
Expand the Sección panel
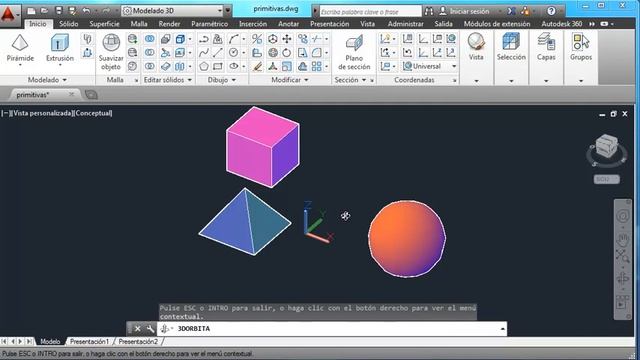350,80
